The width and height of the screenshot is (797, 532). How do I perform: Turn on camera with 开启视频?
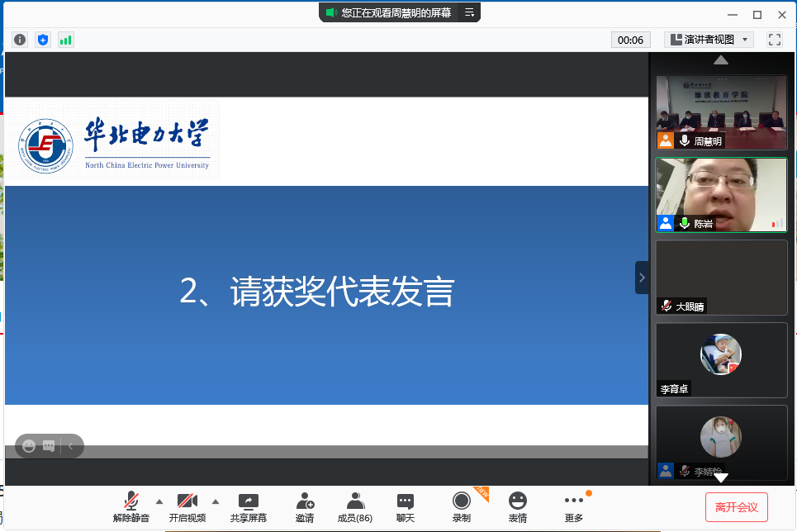pyautogui.click(x=187, y=506)
